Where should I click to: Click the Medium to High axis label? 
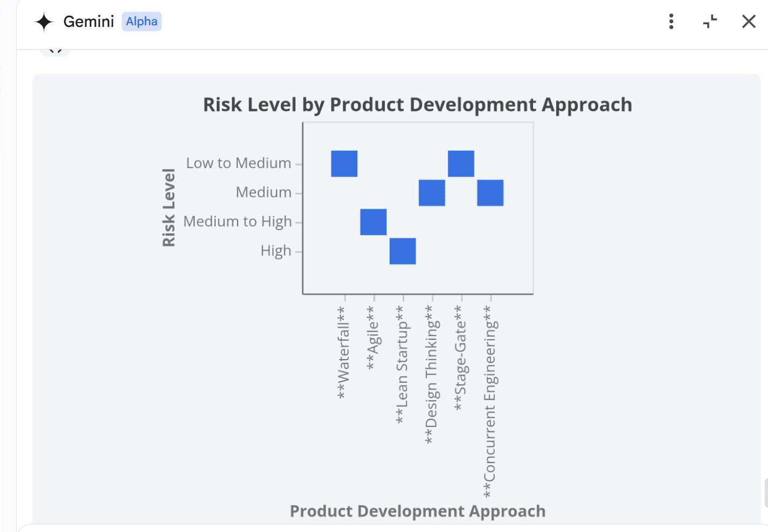238,221
